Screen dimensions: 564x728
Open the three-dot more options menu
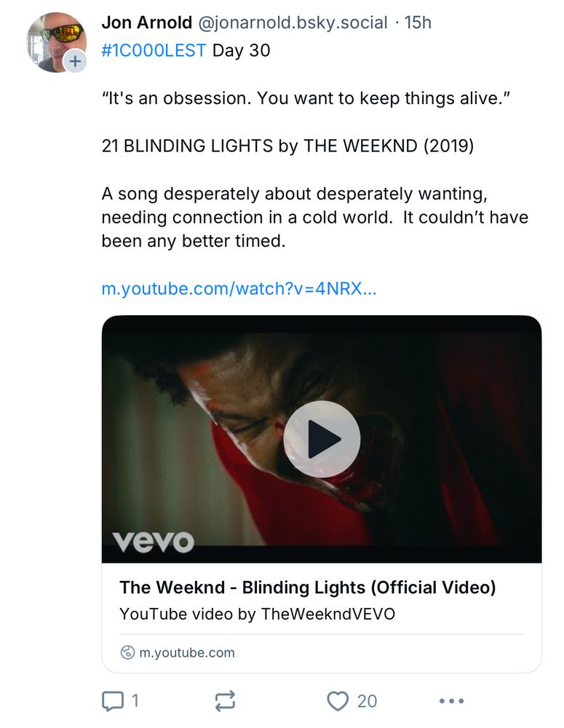coord(451,701)
